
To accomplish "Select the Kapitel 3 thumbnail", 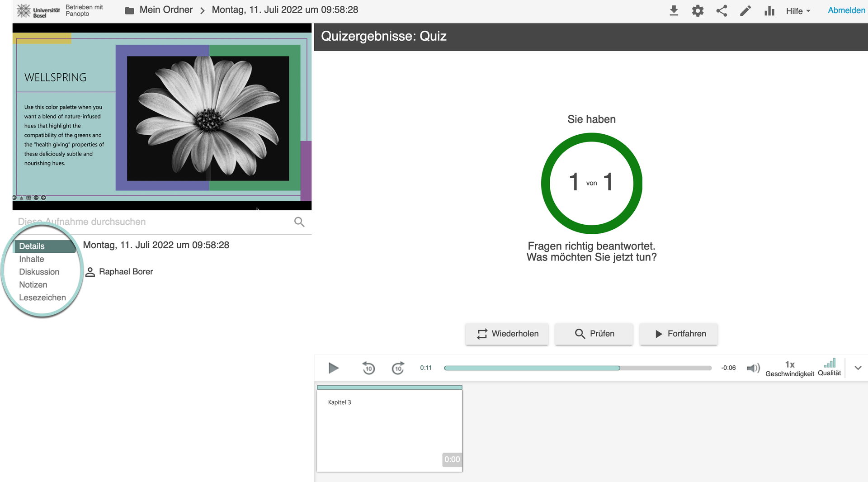I will (x=389, y=429).
